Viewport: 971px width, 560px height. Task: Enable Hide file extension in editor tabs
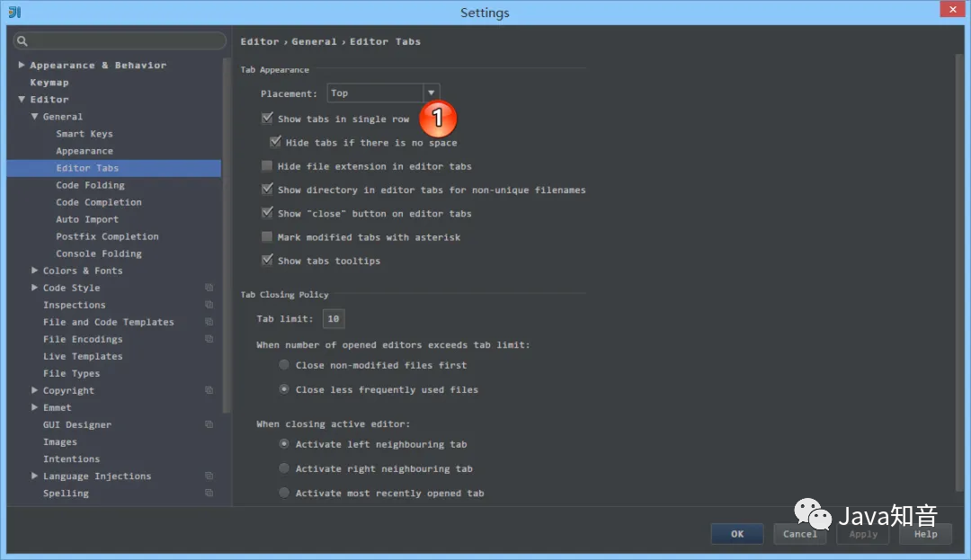pos(267,166)
